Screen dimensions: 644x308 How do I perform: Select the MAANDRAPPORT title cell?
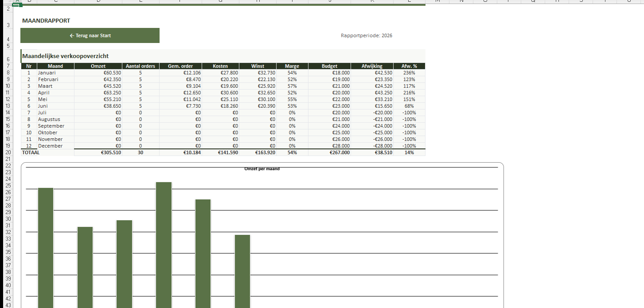pos(46,21)
